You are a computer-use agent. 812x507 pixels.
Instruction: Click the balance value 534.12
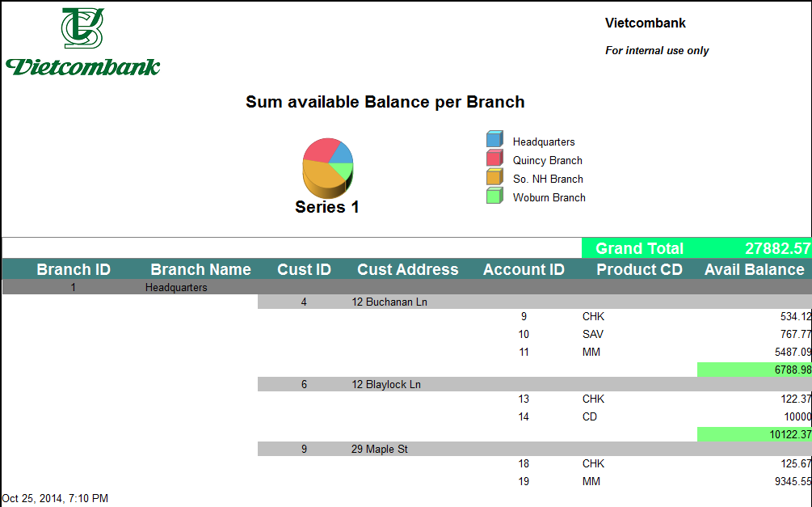[795, 317]
